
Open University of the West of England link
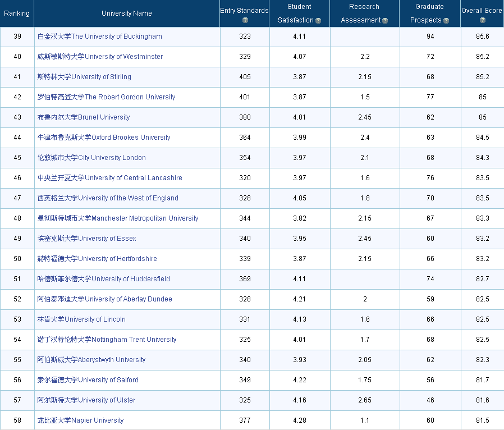(x=108, y=198)
